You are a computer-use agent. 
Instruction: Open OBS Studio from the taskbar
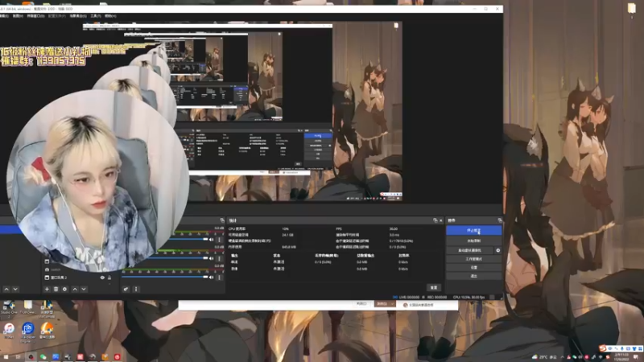[31, 357]
